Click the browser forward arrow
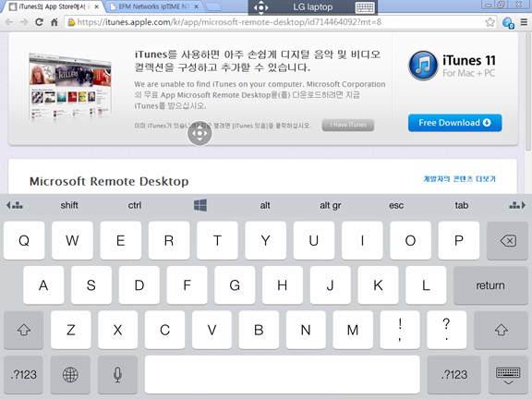This screenshot has height=399, width=532. click(24, 22)
